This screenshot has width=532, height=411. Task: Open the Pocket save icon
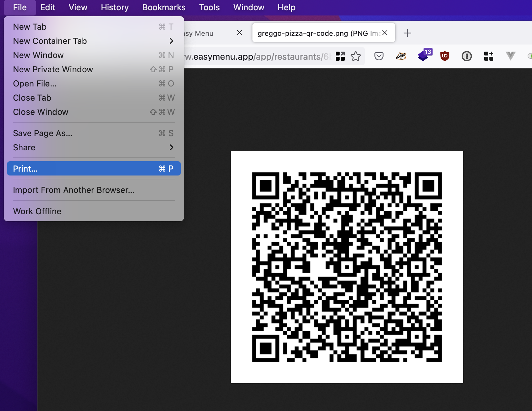pyautogui.click(x=379, y=56)
